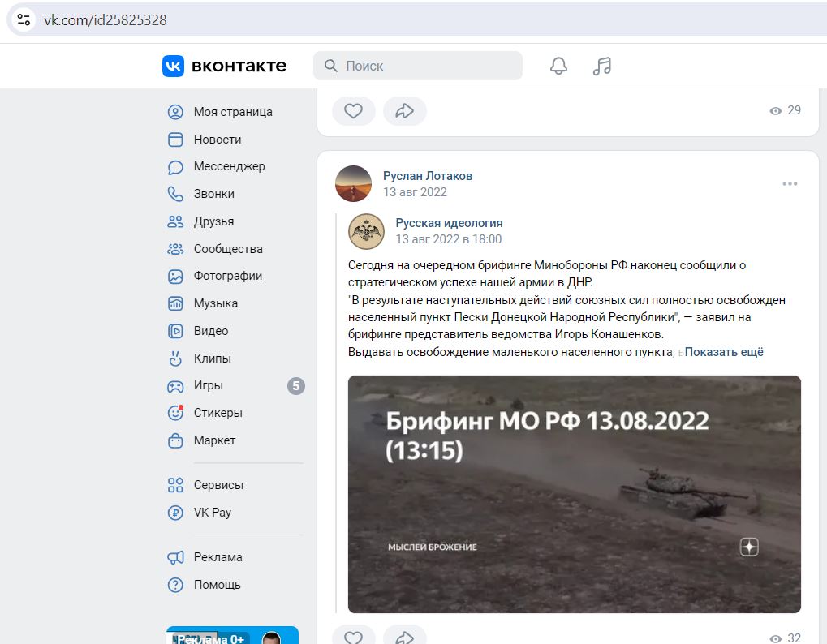
Task: Open Русская идеология community link
Action: (x=449, y=222)
